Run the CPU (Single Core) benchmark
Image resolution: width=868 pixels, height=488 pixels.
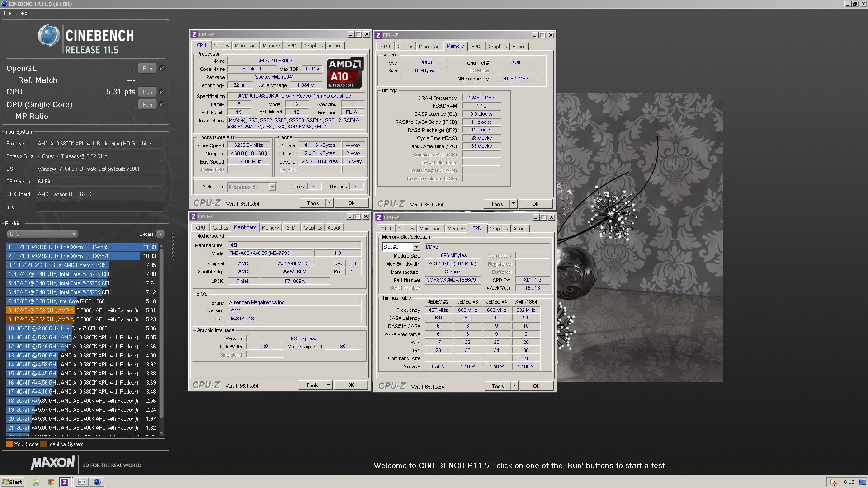tap(147, 105)
